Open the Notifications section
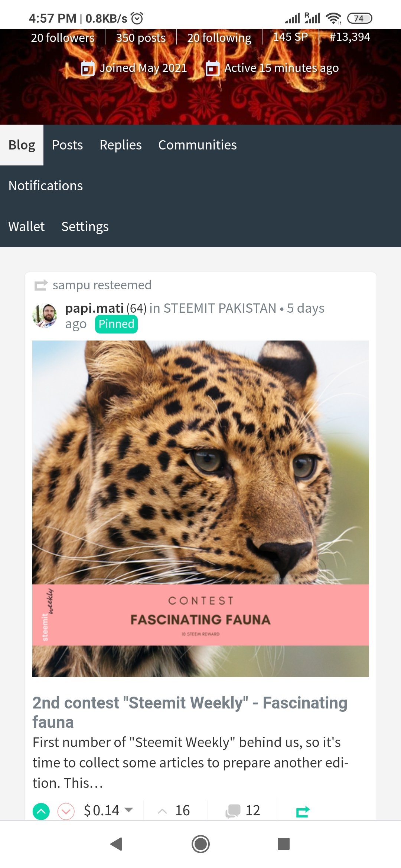Viewport: 401px width, 868px height. [x=46, y=186]
